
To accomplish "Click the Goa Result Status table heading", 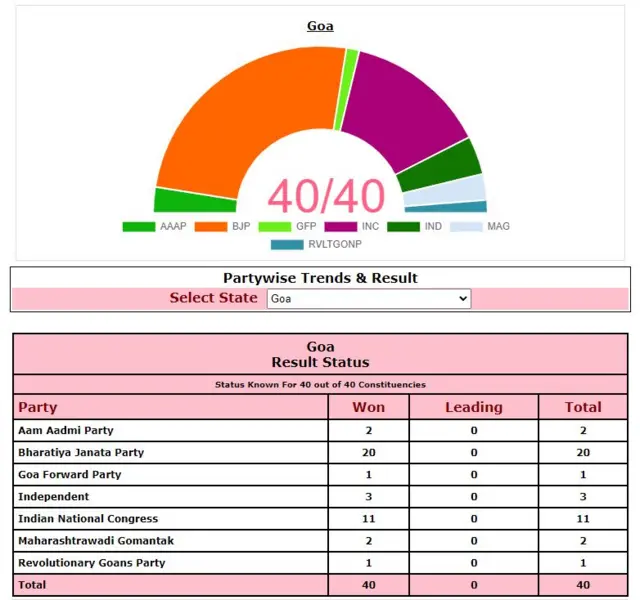I will [320, 354].
